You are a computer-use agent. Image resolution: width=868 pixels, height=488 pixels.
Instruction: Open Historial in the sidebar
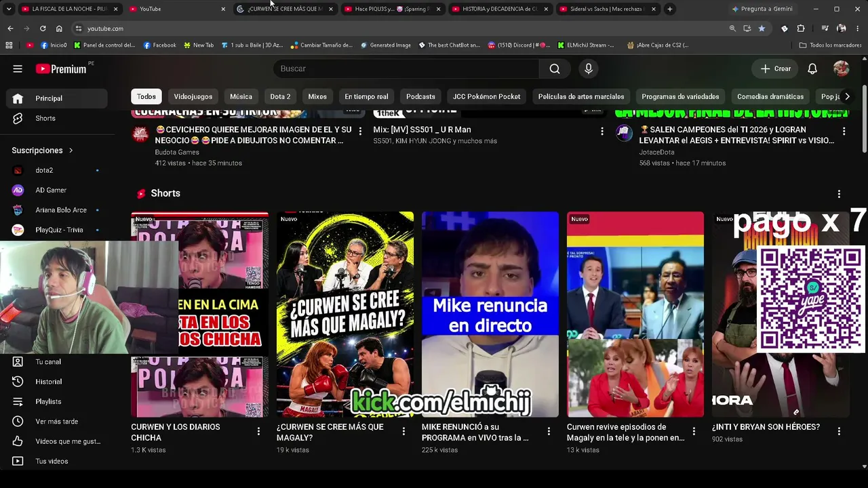[57, 382]
